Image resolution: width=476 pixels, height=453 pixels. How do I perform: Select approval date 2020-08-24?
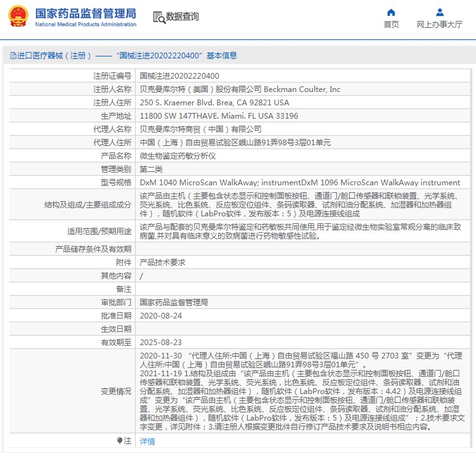click(x=160, y=316)
